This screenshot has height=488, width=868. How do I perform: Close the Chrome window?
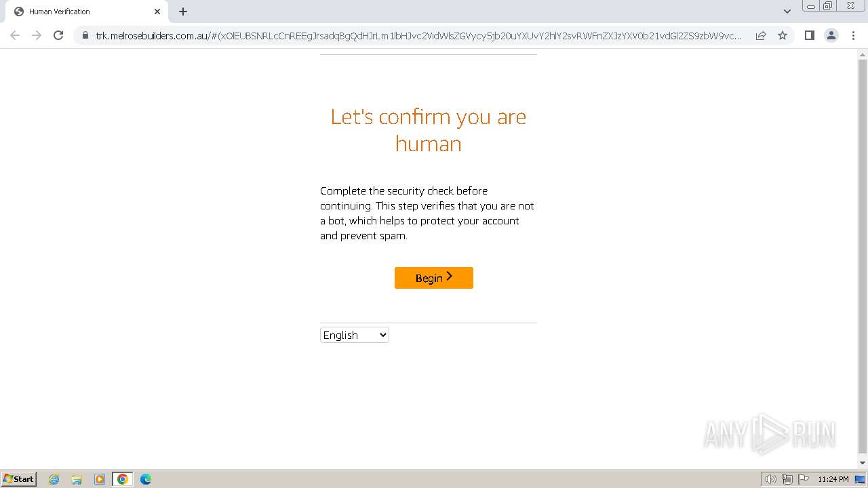click(x=850, y=6)
